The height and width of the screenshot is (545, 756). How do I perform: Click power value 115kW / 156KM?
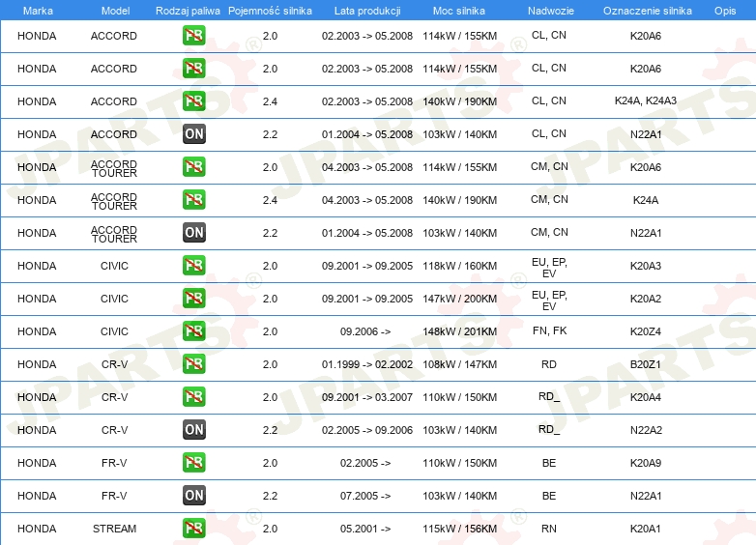click(x=459, y=529)
